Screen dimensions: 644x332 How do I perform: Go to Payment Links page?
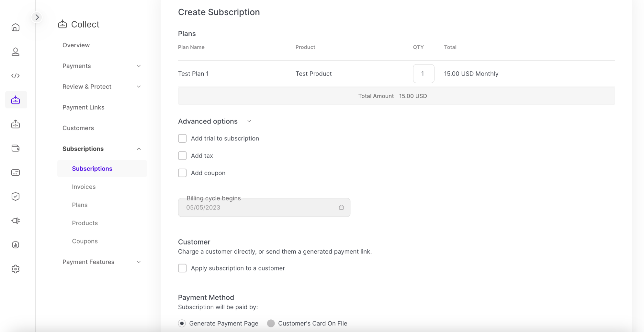click(x=83, y=107)
